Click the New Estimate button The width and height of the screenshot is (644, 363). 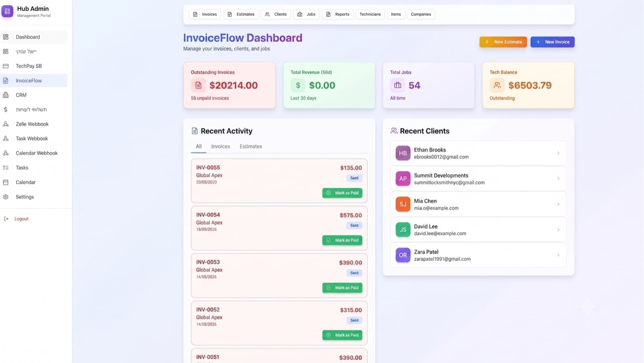[x=503, y=42]
